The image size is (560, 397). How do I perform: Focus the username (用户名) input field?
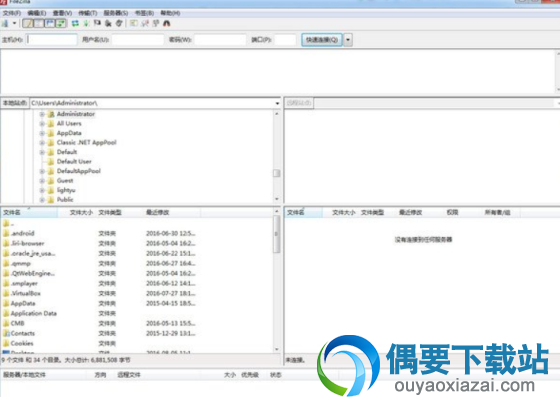[138, 40]
